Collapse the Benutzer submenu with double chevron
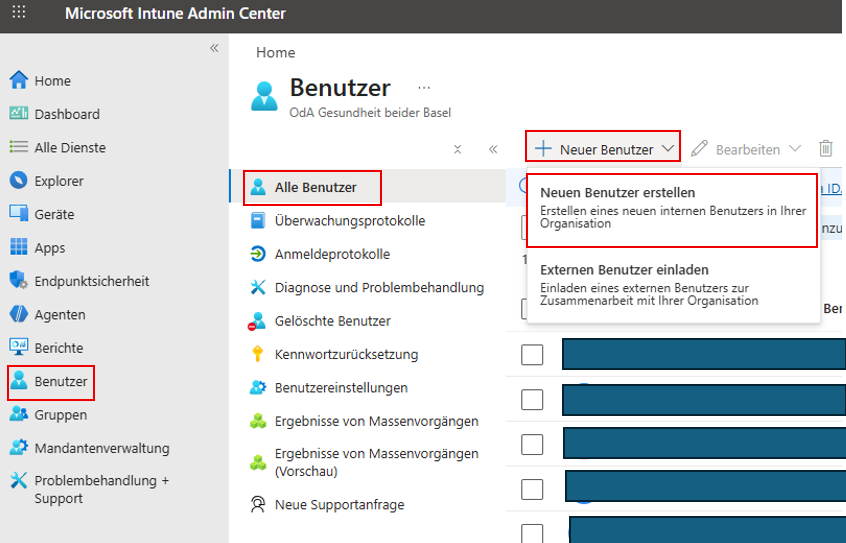This screenshot has height=543, width=846. point(493,150)
